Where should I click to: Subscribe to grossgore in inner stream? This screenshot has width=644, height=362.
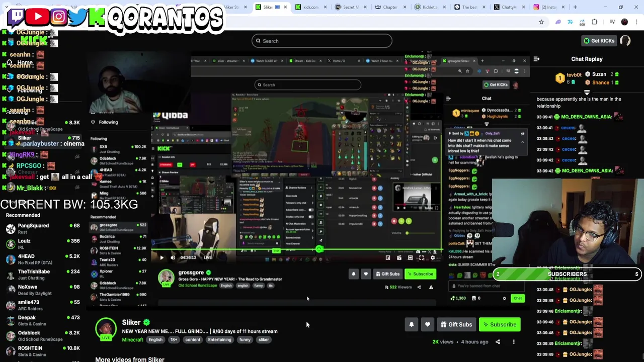(x=421, y=274)
